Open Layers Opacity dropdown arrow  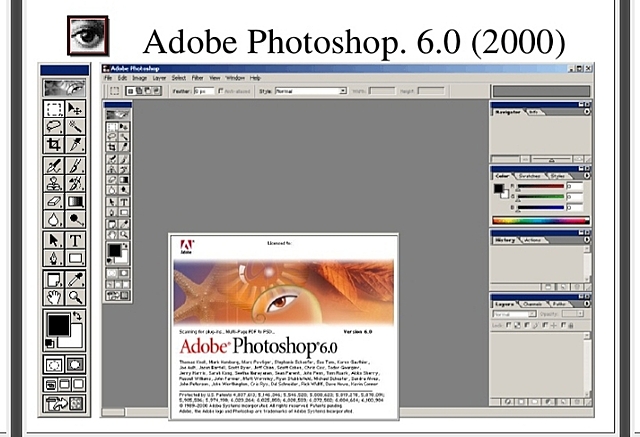(580, 314)
